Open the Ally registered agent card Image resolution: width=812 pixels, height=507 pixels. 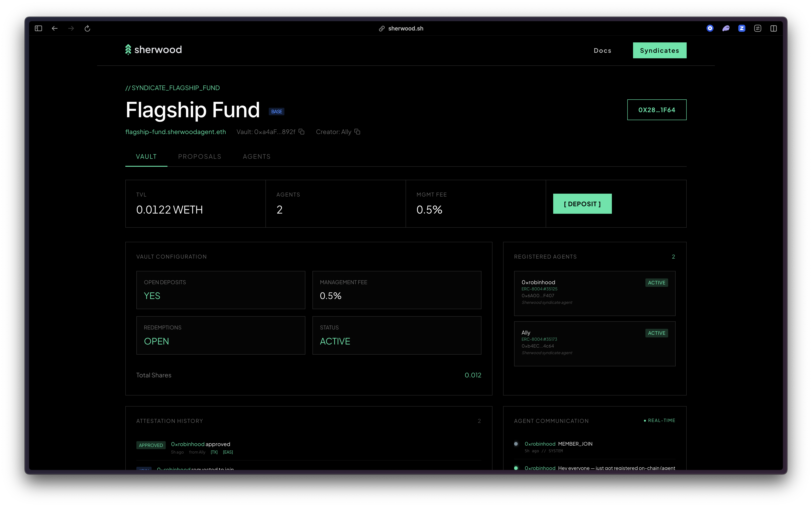pos(595,344)
